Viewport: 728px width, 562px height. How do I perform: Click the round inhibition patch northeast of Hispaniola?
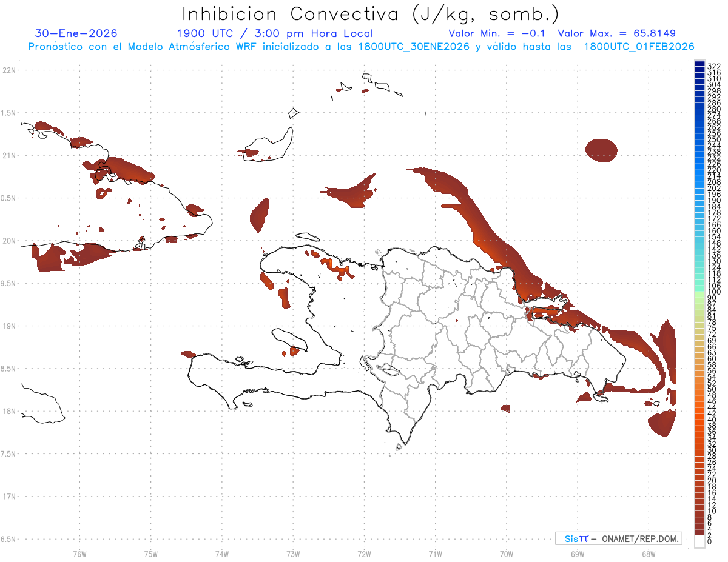[x=601, y=150]
